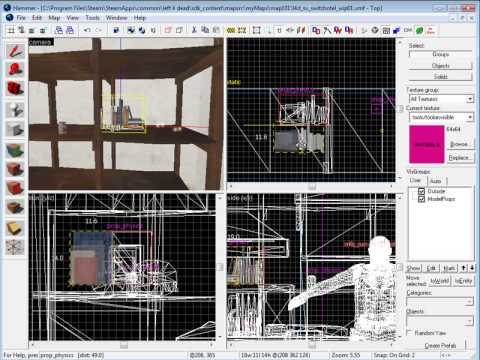
Task: Select the Magnify tool
Action: pyautogui.click(x=15, y=69)
